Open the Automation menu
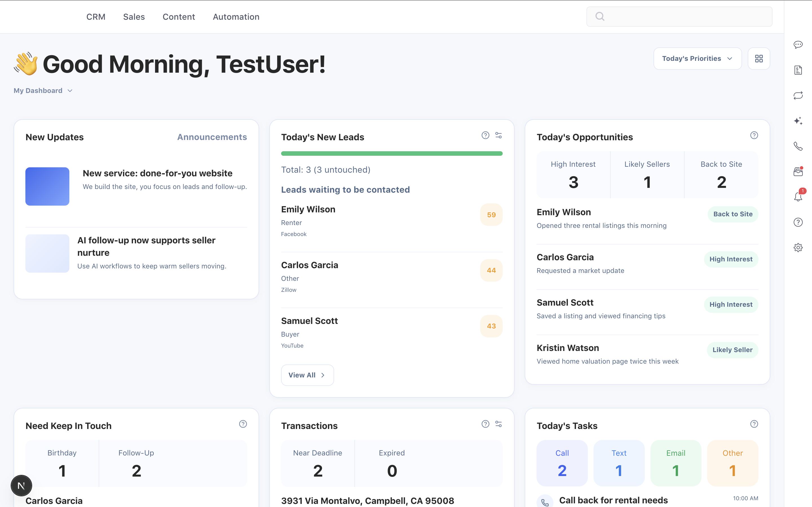Image resolution: width=812 pixels, height=507 pixels. tap(236, 17)
